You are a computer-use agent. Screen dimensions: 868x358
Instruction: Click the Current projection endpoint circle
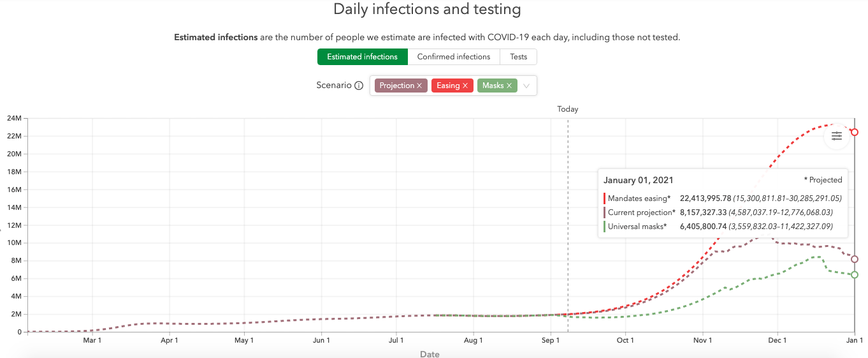tap(855, 259)
